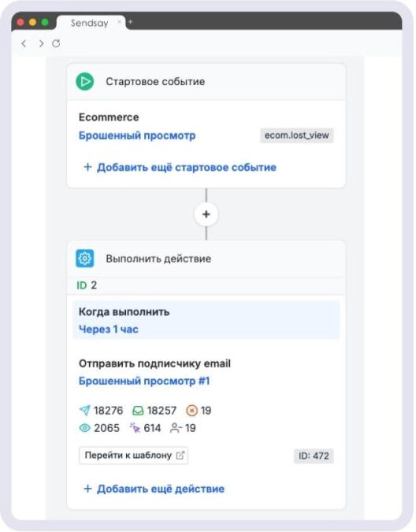Click the sent count paper plane icon
416x532 pixels.
85,410
